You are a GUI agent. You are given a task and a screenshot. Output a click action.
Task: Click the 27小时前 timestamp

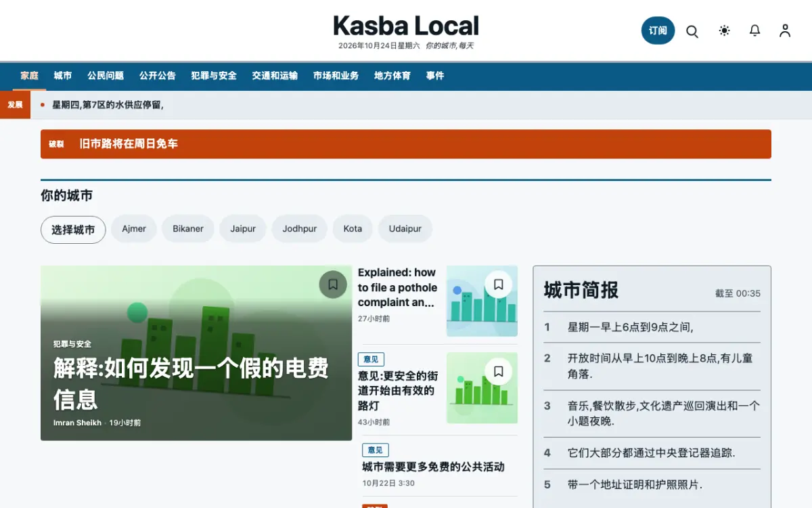click(x=374, y=318)
